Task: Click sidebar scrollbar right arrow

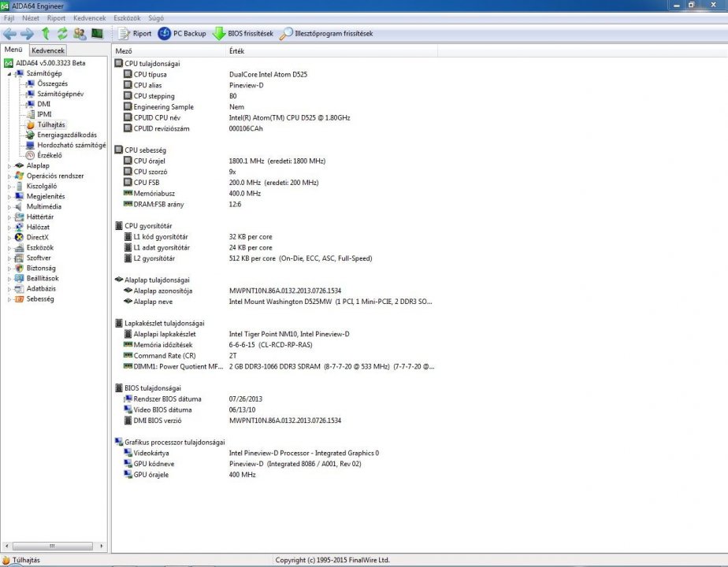Action: pyautogui.click(x=102, y=546)
